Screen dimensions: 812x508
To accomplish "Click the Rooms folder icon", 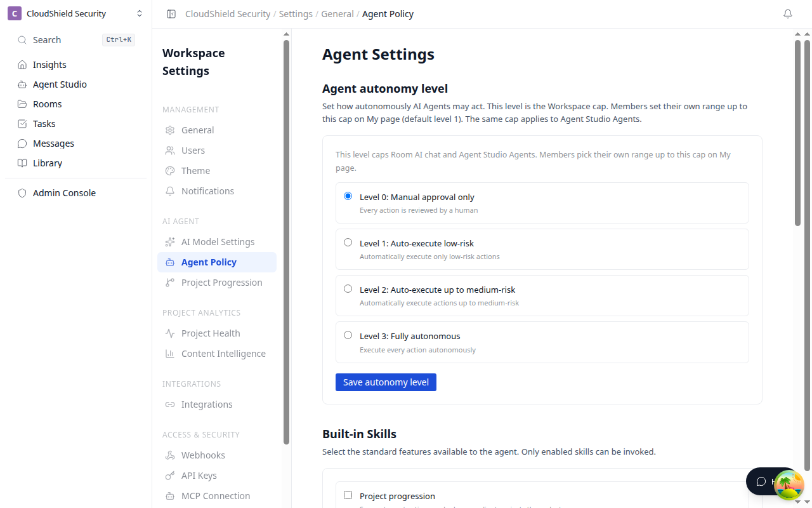I will coord(22,104).
